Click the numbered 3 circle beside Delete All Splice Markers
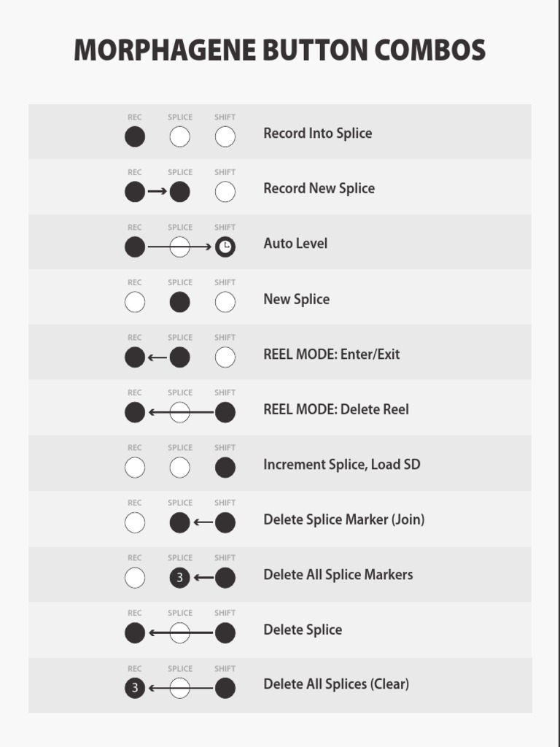 pos(179,578)
